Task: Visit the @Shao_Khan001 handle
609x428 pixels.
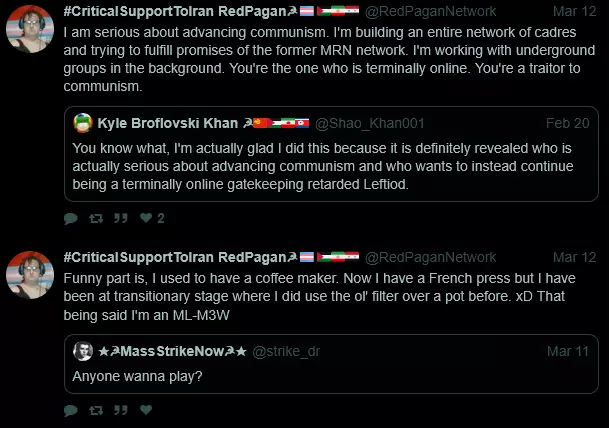Action: tap(370, 123)
